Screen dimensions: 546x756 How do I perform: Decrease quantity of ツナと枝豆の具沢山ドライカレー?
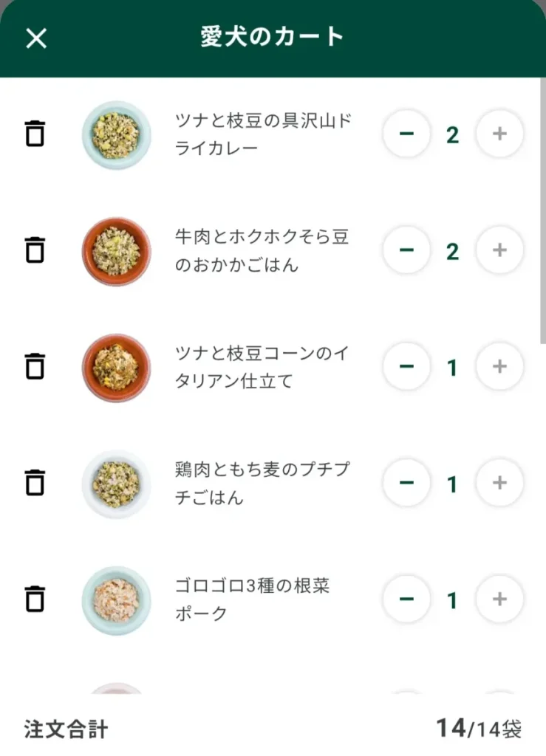[406, 134]
